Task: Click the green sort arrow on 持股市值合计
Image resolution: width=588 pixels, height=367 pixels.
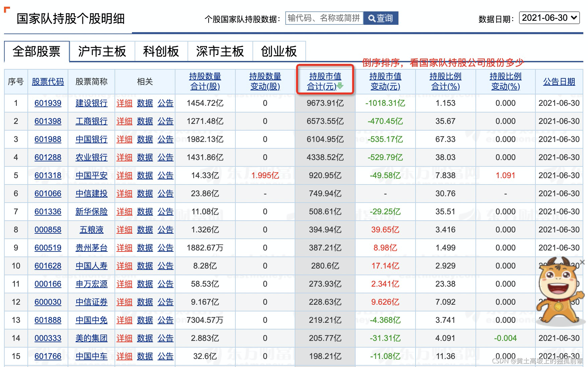Action: point(339,86)
